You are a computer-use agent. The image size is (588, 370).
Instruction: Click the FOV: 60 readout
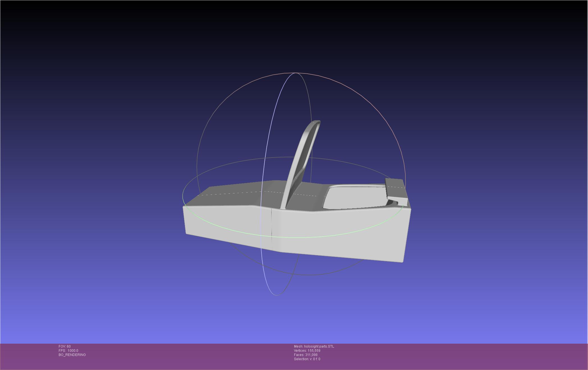[65, 346]
